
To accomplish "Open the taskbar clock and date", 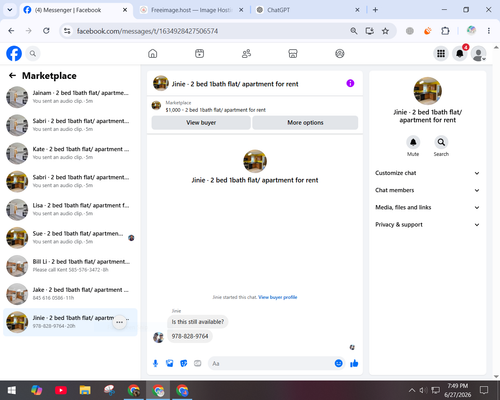I will click(x=457, y=390).
